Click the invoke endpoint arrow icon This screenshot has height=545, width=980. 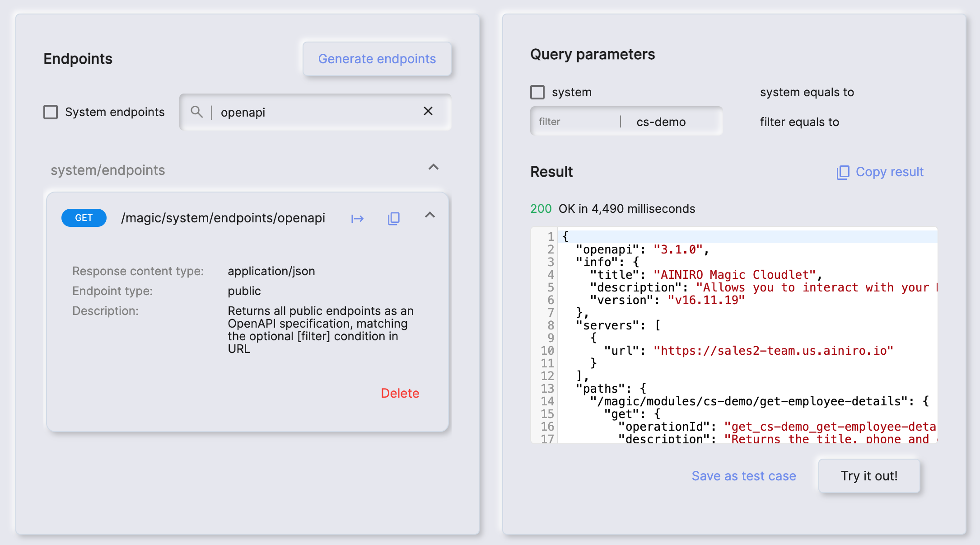pos(357,218)
